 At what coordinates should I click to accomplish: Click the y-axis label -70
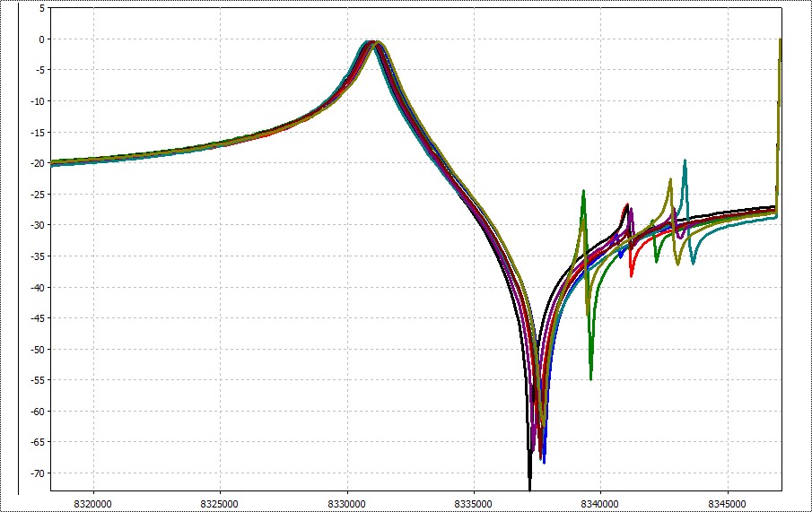tap(36, 473)
